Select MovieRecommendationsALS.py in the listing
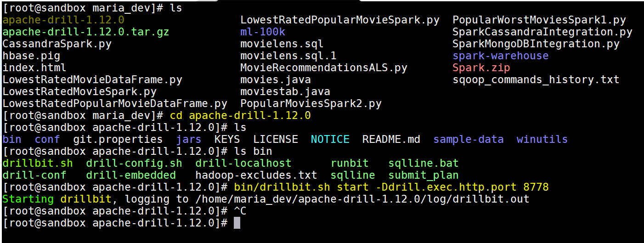Screen dimensions: 644x243 coord(324,68)
